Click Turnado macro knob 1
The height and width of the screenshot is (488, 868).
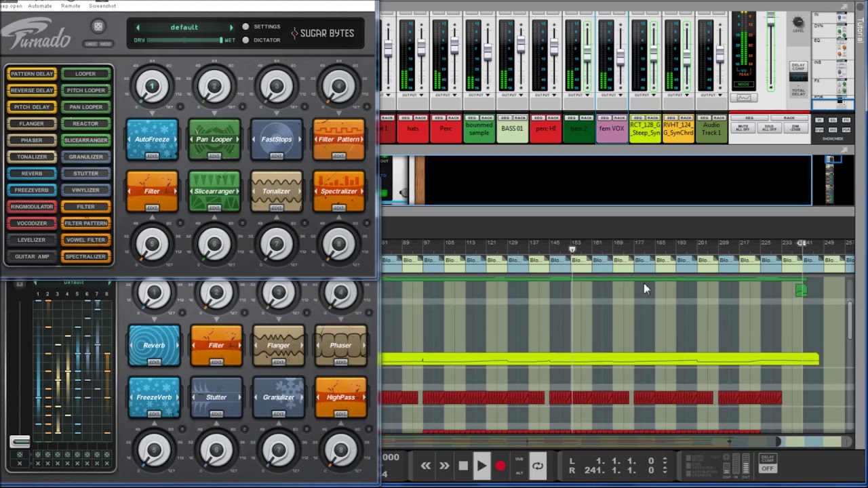click(x=152, y=86)
